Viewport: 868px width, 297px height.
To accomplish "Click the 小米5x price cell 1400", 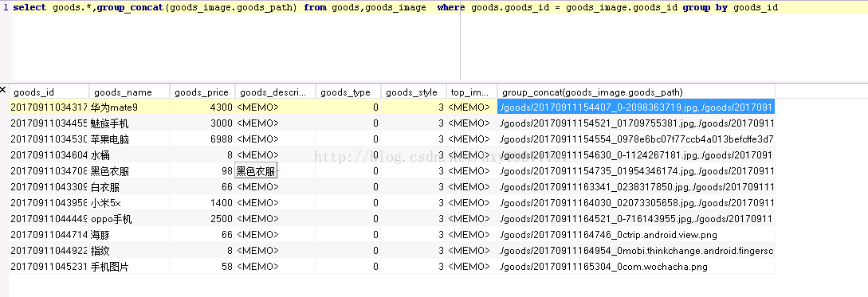I will (x=202, y=203).
